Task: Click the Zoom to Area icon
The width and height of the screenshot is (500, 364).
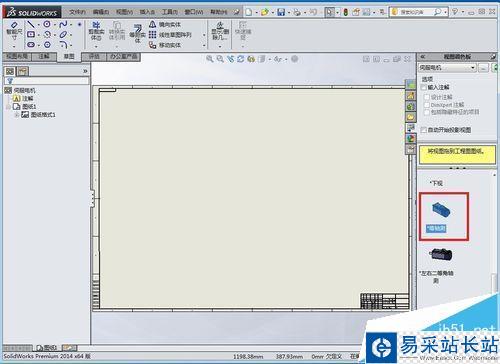Action: (x=220, y=59)
